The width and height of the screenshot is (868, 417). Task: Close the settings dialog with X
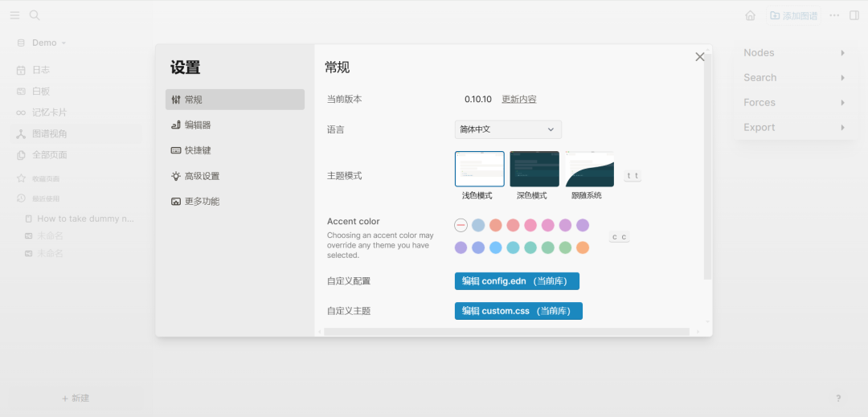700,57
